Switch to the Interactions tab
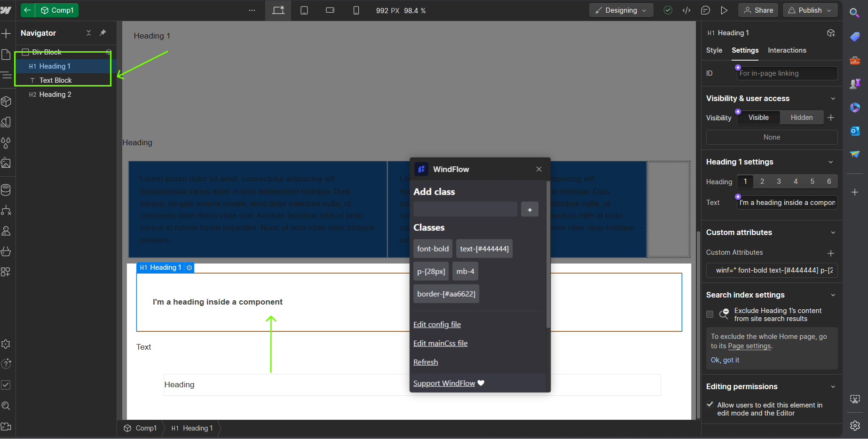 click(x=787, y=50)
